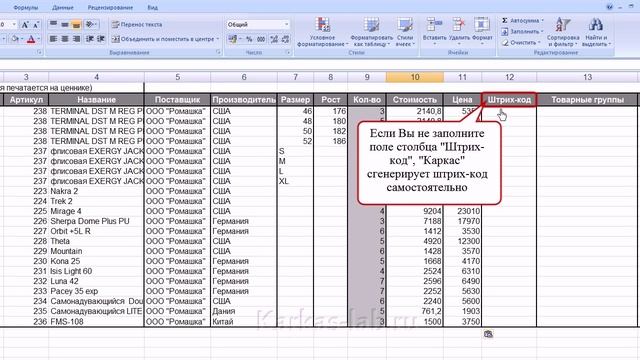Decrease the indent
The image size is (640, 360).
pyautogui.click(x=90, y=39)
